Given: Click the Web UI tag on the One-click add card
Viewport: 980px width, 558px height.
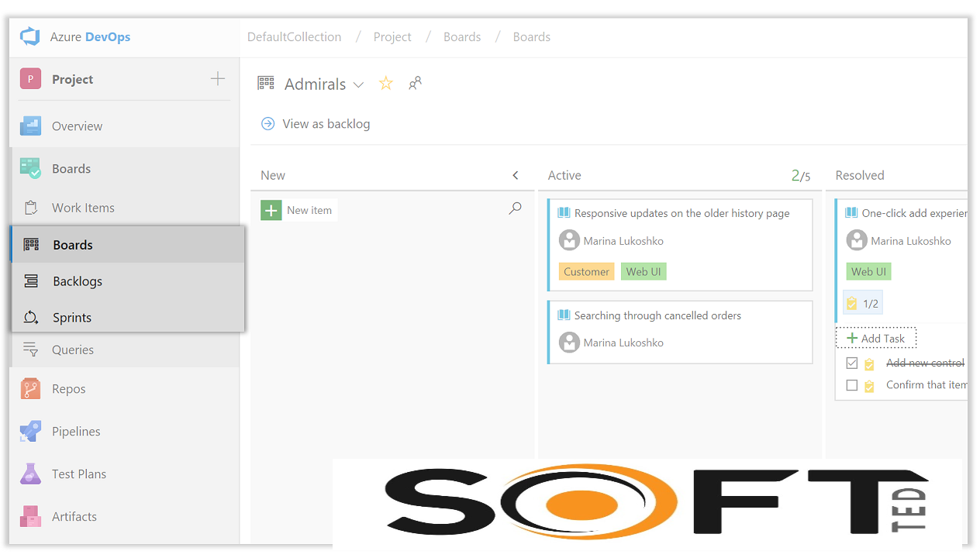Looking at the screenshot, I should point(868,271).
